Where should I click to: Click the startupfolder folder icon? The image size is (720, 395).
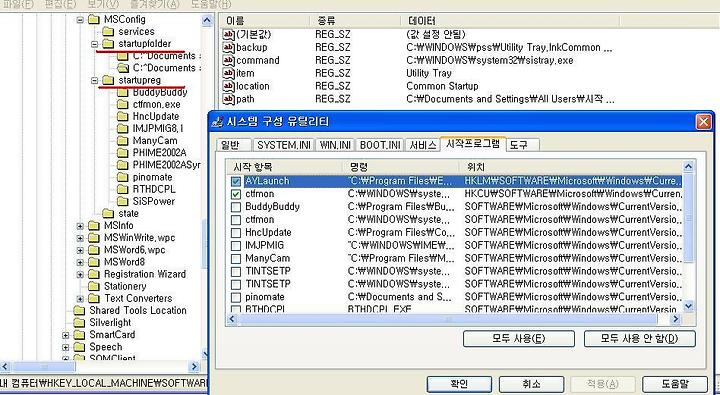coord(108,43)
